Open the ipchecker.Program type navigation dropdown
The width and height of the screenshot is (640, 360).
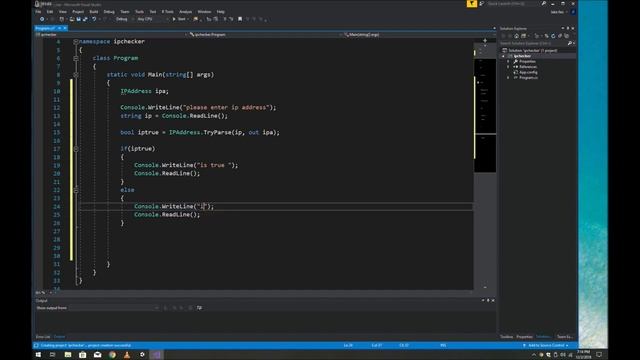pos(265,35)
